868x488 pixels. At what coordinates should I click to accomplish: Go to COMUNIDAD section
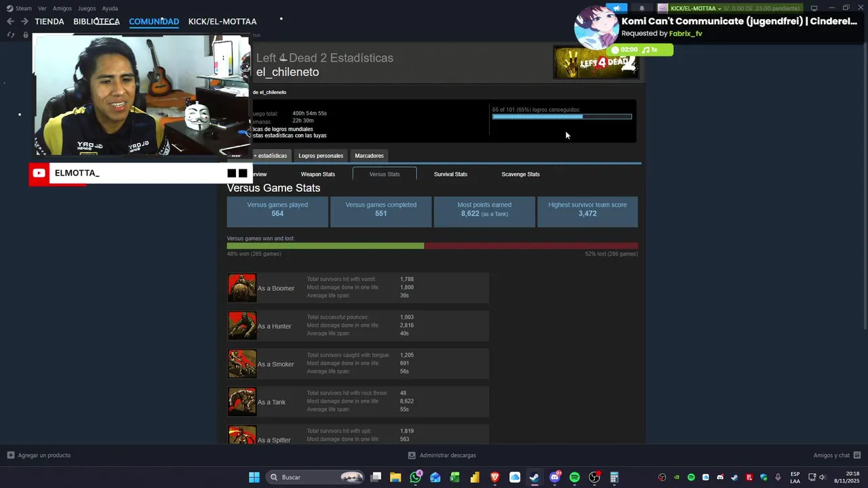pyautogui.click(x=154, y=22)
